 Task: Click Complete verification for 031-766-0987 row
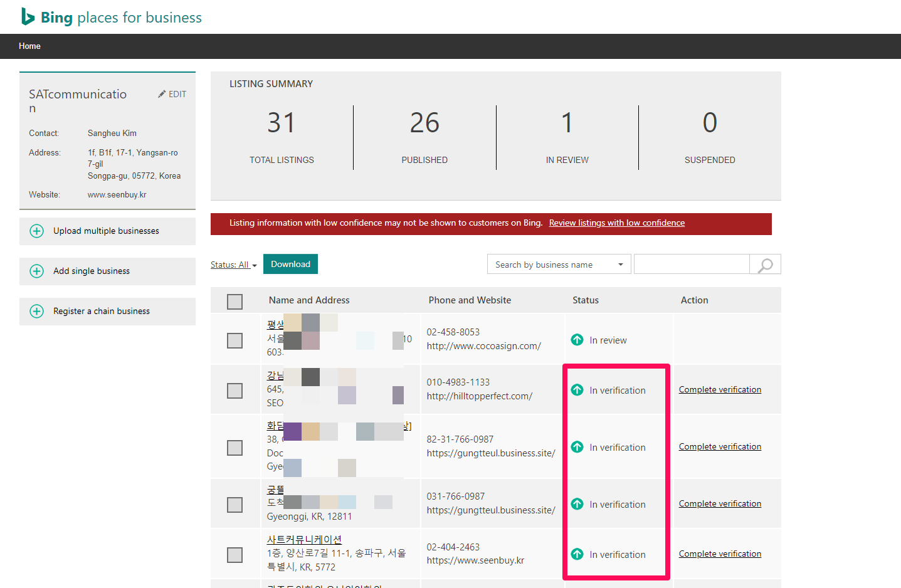pyautogui.click(x=720, y=503)
